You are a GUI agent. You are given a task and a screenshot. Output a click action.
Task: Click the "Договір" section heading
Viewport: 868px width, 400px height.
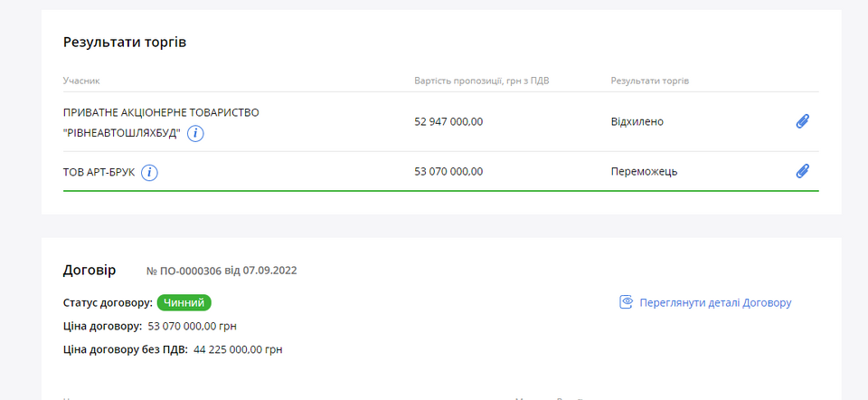pos(90,270)
